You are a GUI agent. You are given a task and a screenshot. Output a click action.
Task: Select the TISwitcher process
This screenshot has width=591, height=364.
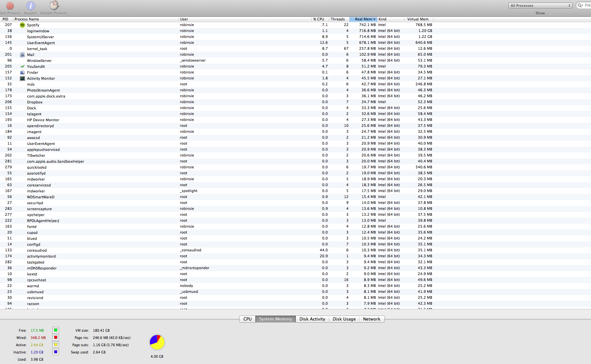pos(36,155)
